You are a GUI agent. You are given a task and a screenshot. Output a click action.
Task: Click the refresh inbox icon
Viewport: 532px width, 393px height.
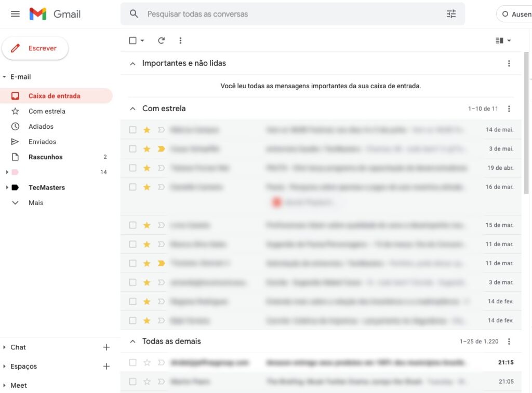coord(161,40)
